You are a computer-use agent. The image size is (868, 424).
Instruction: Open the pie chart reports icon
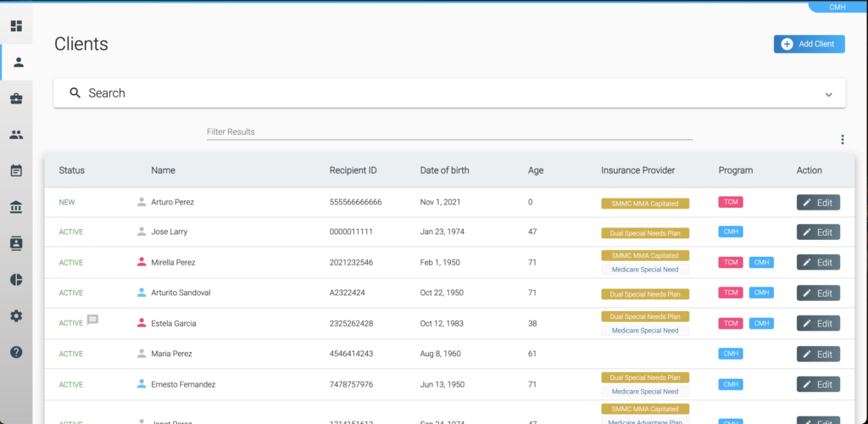click(16, 280)
